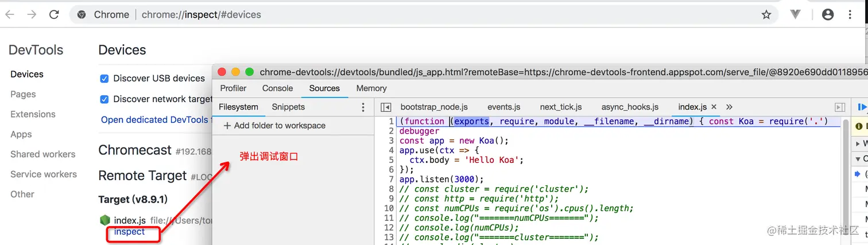
Task: Select Apps in the DevTools sidebar
Action: [x=21, y=134]
